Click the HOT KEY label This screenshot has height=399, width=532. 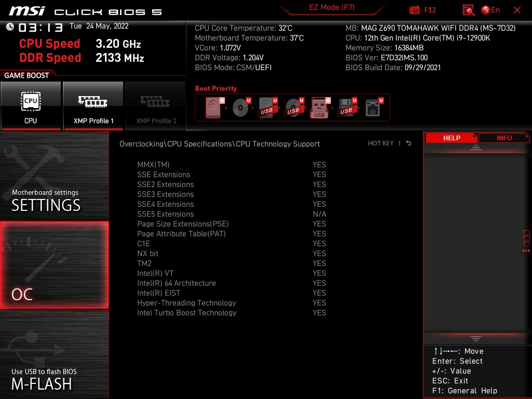(381, 143)
